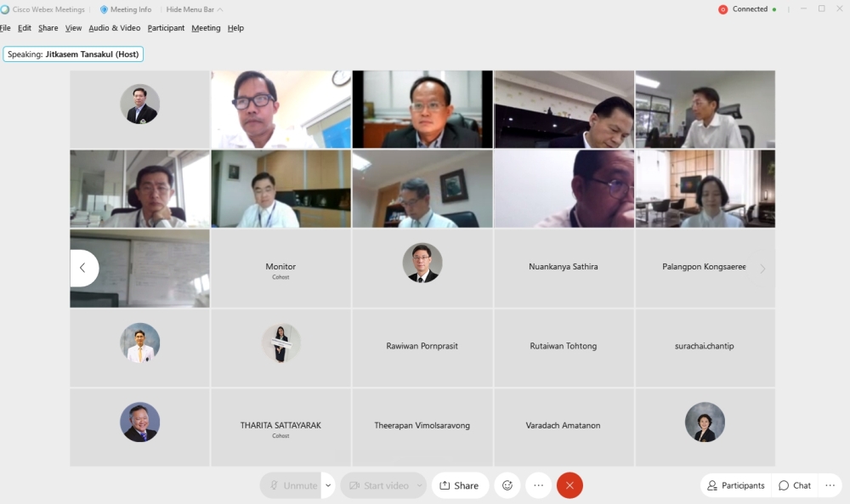This screenshot has width=850, height=504.
Task: Open the Participant menu
Action: [x=166, y=28]
